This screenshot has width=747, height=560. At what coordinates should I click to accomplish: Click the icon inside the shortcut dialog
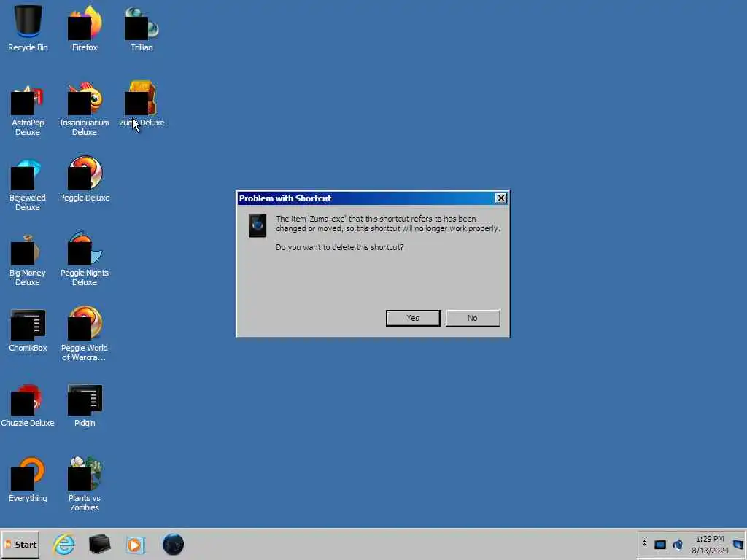click(258, 225)
